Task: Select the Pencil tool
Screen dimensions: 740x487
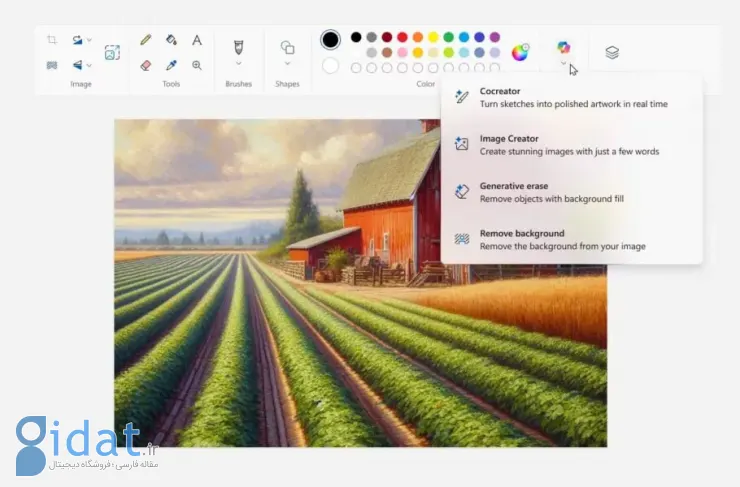Action: click(146, 40)
